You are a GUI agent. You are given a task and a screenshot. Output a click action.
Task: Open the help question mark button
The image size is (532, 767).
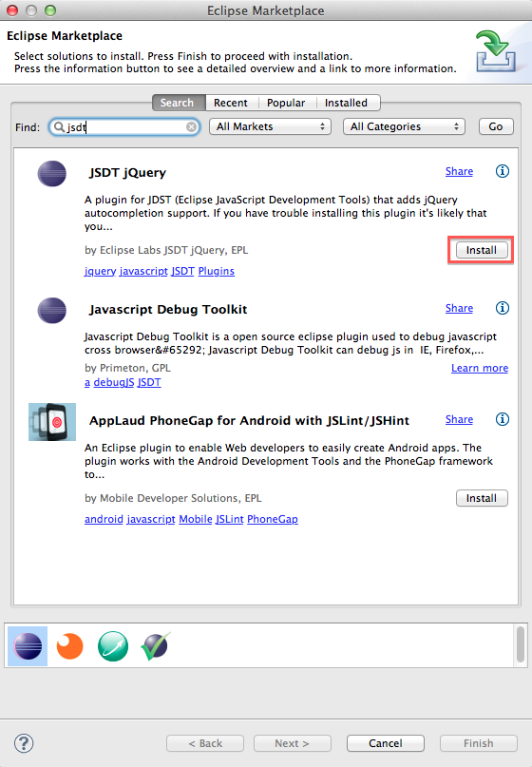click(24, 743)
